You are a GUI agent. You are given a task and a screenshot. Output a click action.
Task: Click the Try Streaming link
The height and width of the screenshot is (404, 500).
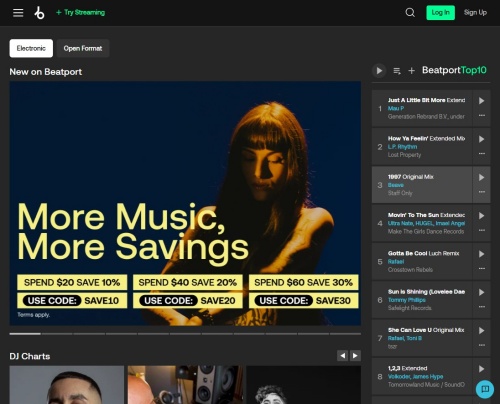(x=80, y=13)
